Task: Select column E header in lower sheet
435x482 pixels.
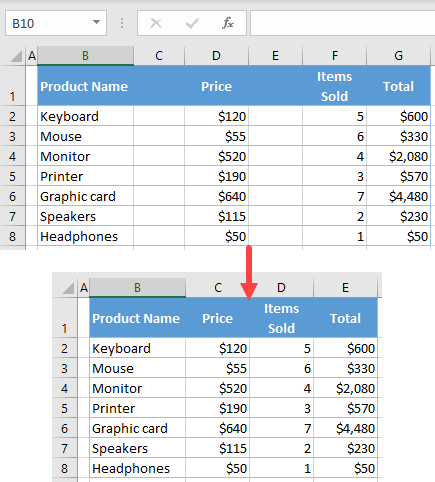Action: pos(345,287)
